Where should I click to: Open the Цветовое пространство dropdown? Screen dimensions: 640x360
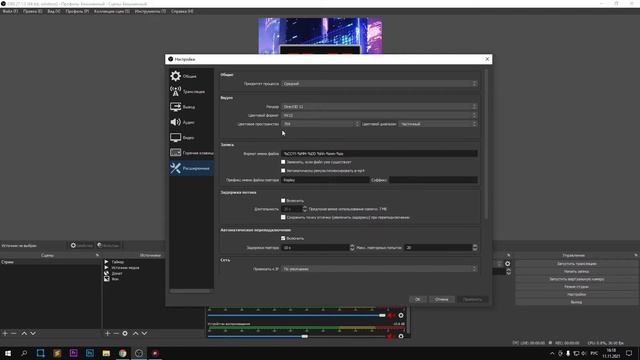click(x=321, y=124)
